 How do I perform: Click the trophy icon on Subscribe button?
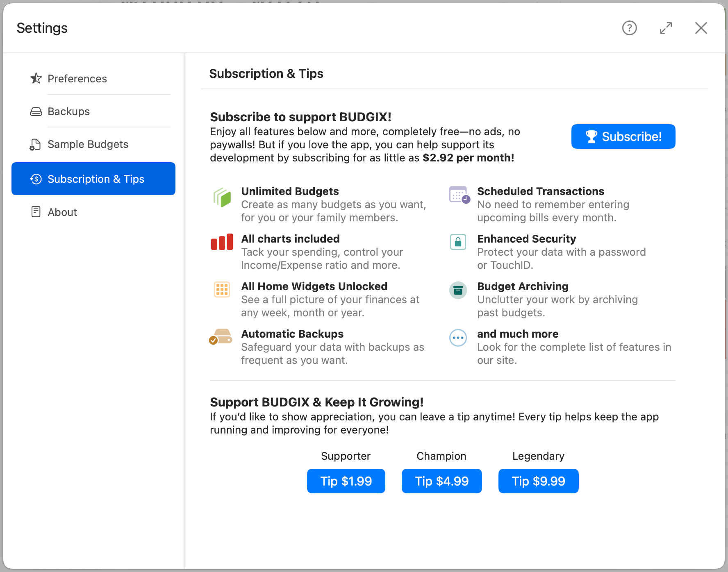591,136
